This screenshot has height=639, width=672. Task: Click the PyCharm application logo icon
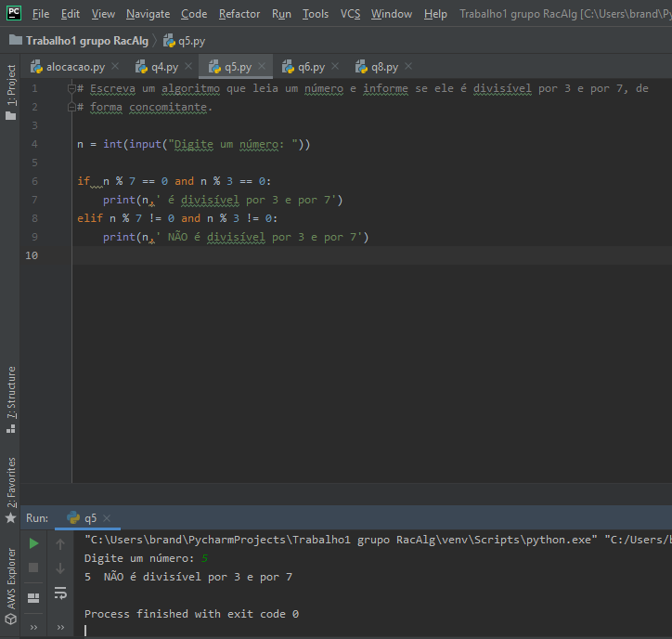(x=14, y=13)
